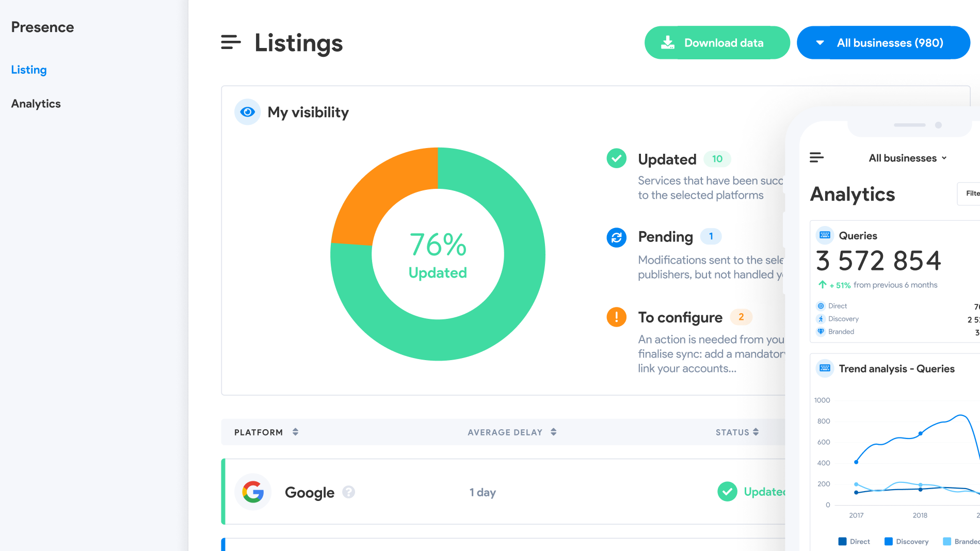This screenshot has width=980, height=551.
Task: Click the 76% Updated donut chart
Action: click(438, 254)
